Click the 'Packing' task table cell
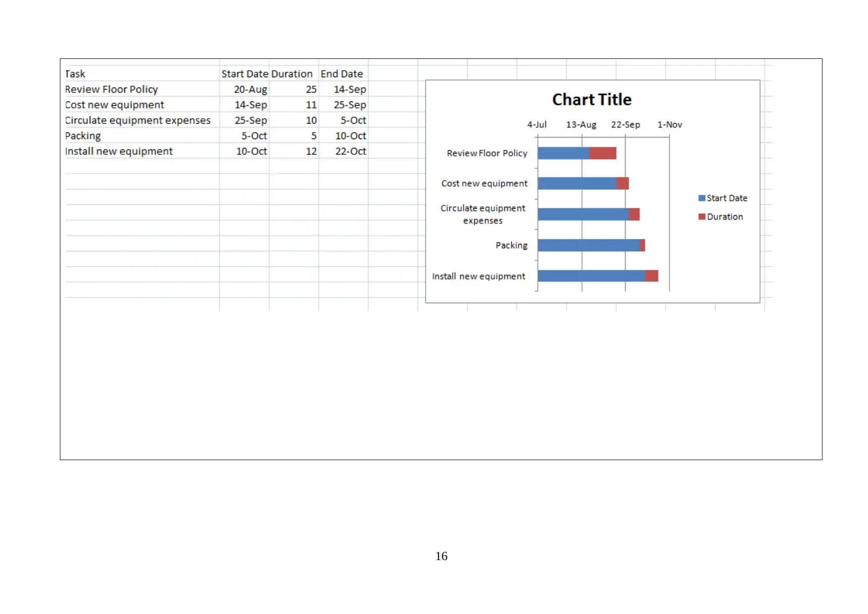 click(x=142, y=136)
